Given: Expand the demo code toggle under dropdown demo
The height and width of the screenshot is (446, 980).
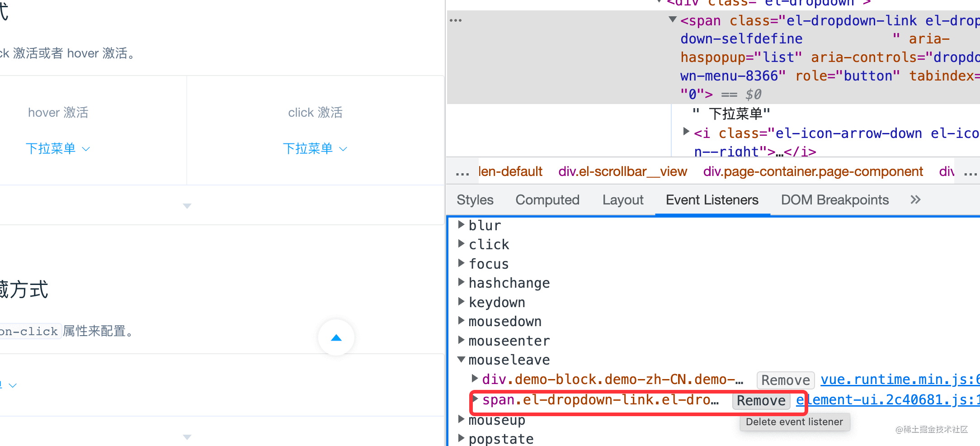Looking at the screenshot, I should pos(187,206).
